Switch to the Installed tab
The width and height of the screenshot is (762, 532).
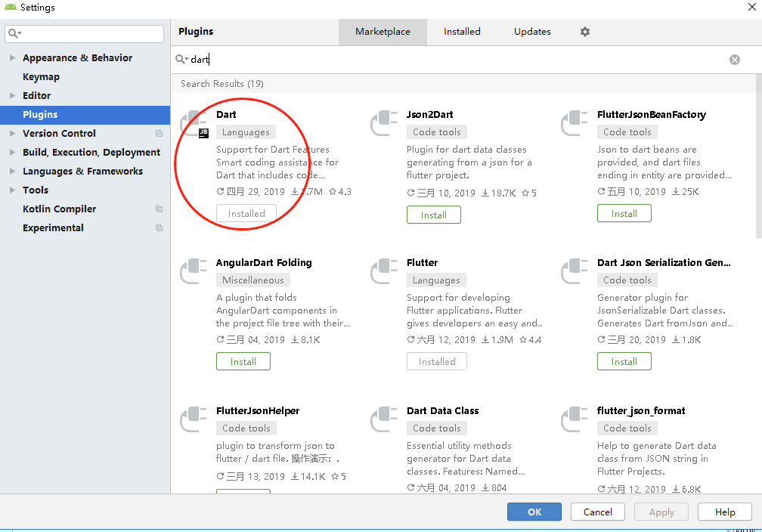462,32
